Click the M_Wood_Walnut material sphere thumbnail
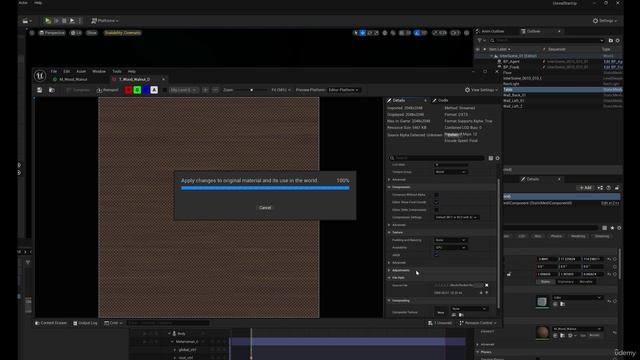This screenshot has width=640, height=360. [542, 332]
